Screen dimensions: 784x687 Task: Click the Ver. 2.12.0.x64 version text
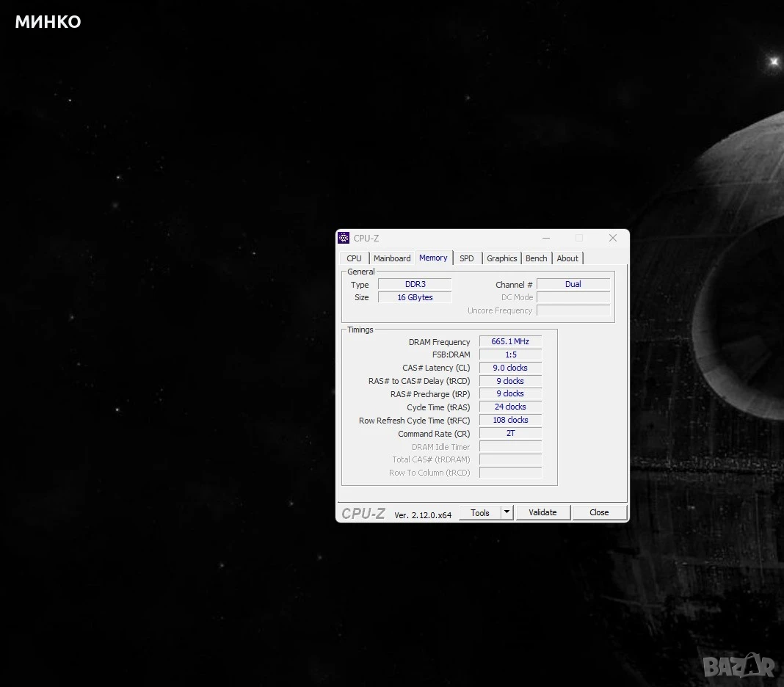423,515
